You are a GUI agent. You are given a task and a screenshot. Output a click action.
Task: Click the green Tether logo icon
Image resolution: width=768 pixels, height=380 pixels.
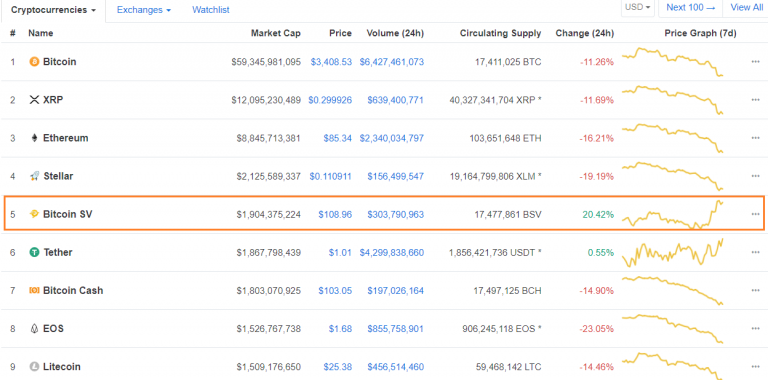[x=34, y=252]
